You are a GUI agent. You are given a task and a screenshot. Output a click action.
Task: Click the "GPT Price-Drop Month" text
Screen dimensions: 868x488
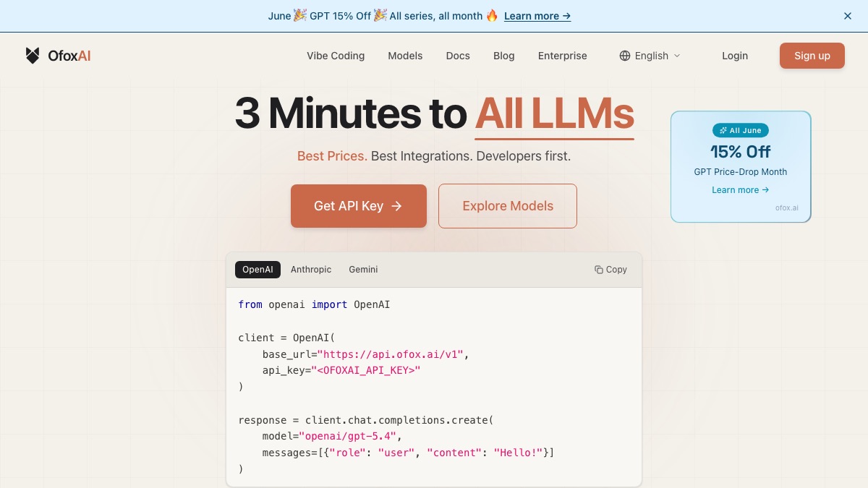[741, 172]
